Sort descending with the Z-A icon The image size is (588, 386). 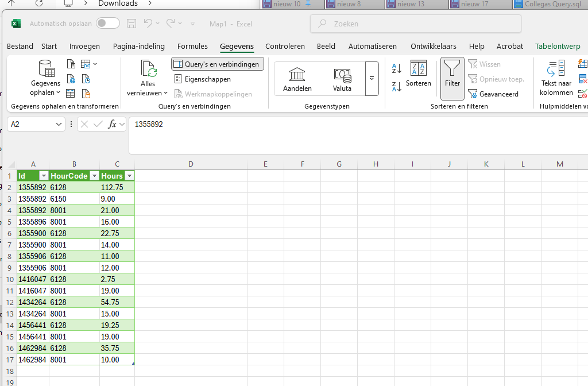tap(396, 87)
